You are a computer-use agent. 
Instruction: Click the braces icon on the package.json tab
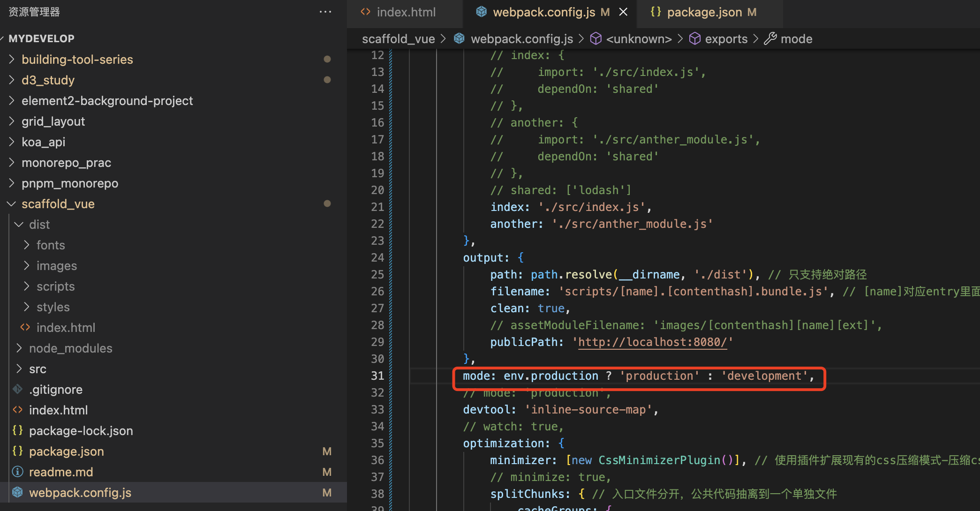point(656,12)
